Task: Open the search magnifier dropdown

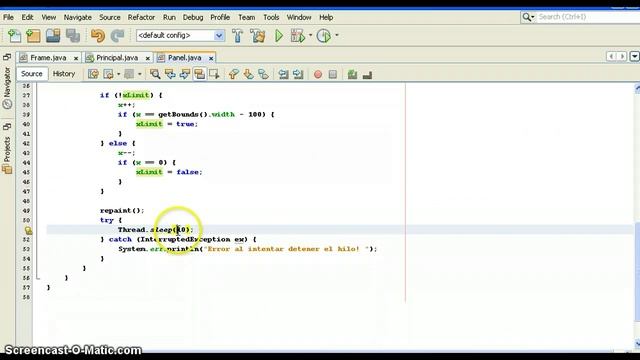Action: 528,17
